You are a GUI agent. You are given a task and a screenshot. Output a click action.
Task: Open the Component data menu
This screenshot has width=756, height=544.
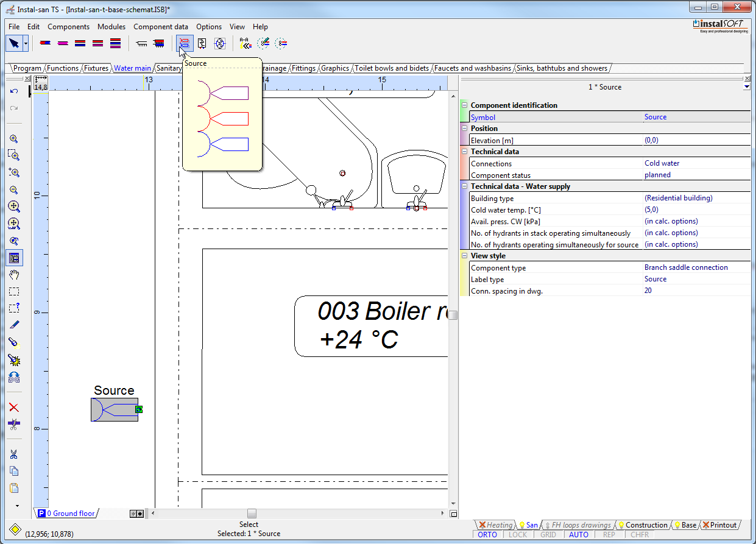coord(161,27)
